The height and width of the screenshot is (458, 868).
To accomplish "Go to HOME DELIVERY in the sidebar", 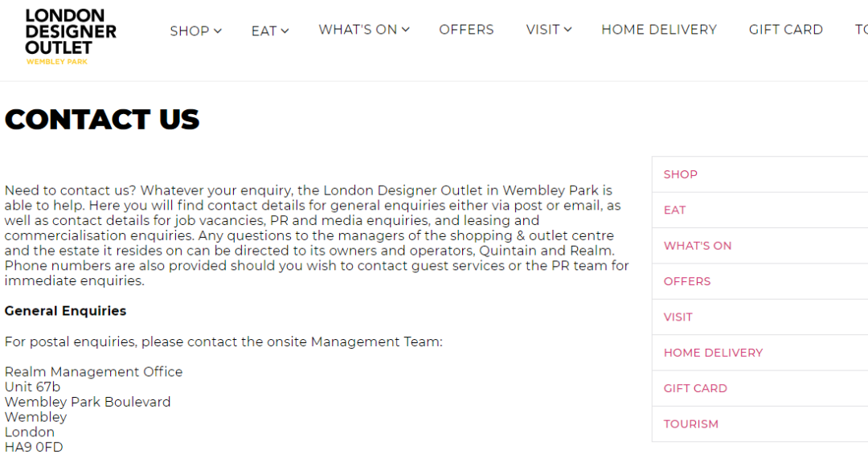I will tap(713, 353).
